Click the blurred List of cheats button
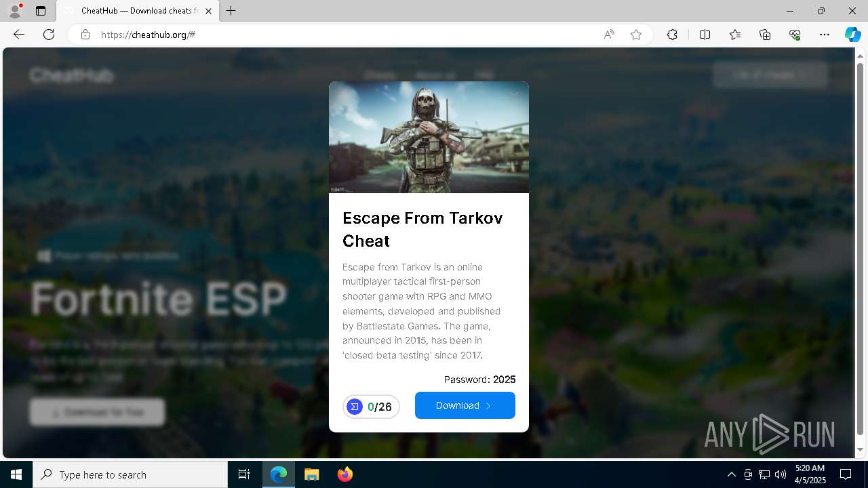The image size is (868, 488). pos(770,75)
